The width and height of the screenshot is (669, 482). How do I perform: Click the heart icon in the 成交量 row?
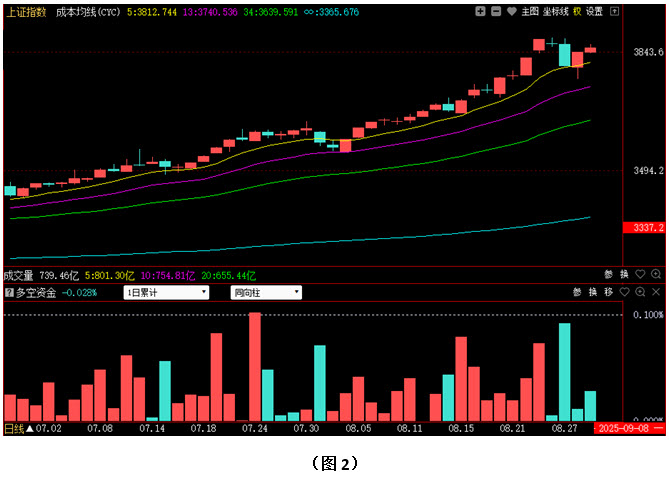(x=640, y=274)
